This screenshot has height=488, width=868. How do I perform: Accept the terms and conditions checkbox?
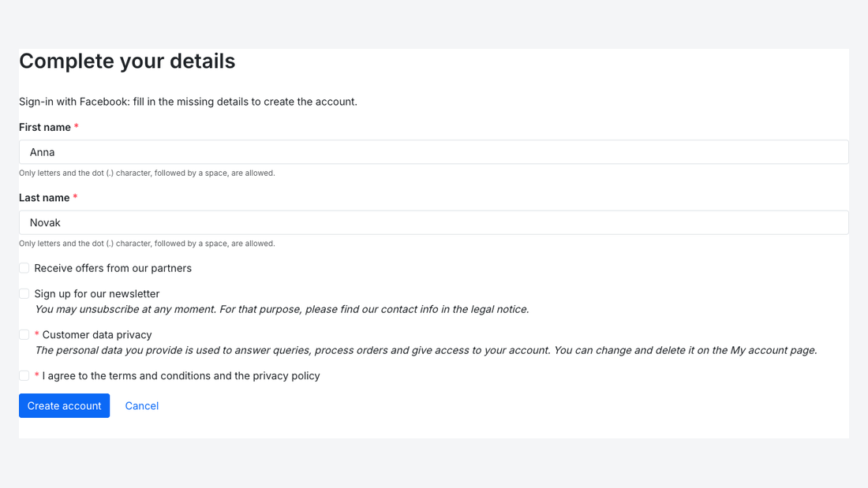[24, 376]
